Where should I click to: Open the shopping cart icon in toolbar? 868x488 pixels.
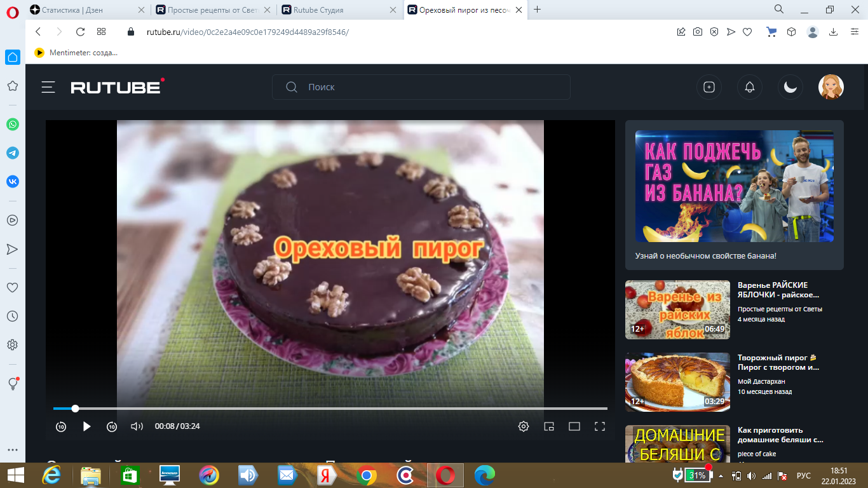(x=772, y=32)
